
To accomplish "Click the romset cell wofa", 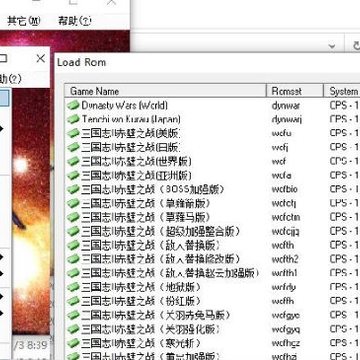I will click(281, 175).
